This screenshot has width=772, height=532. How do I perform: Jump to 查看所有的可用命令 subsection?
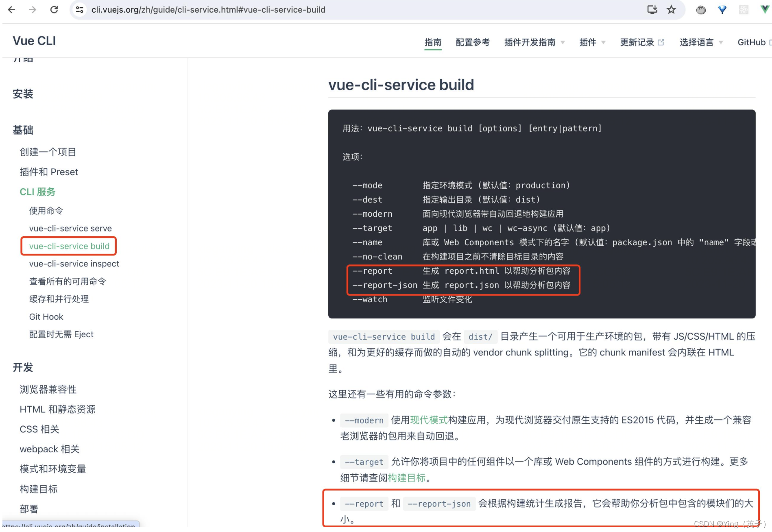pyautogui.click(x=68, y=281)
